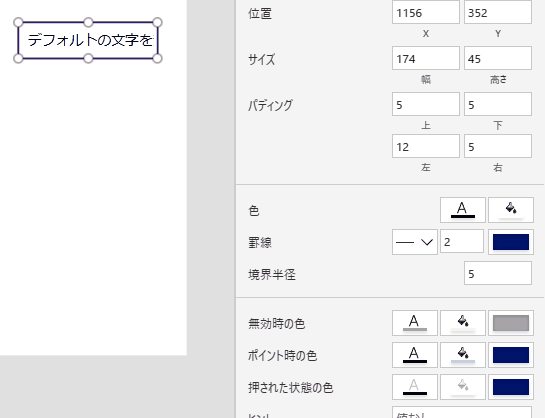Click the パディング property label

click(270, 105)
